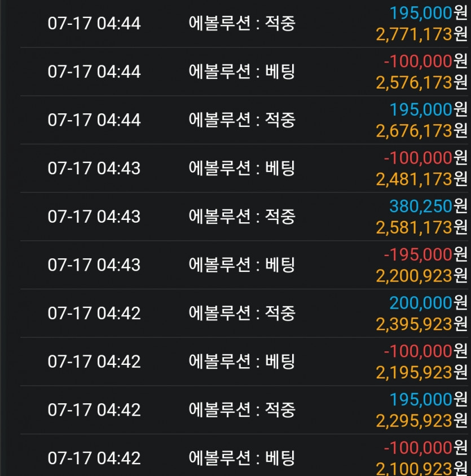Select 195,000원 win above 2,295,923원 balance

428,399
